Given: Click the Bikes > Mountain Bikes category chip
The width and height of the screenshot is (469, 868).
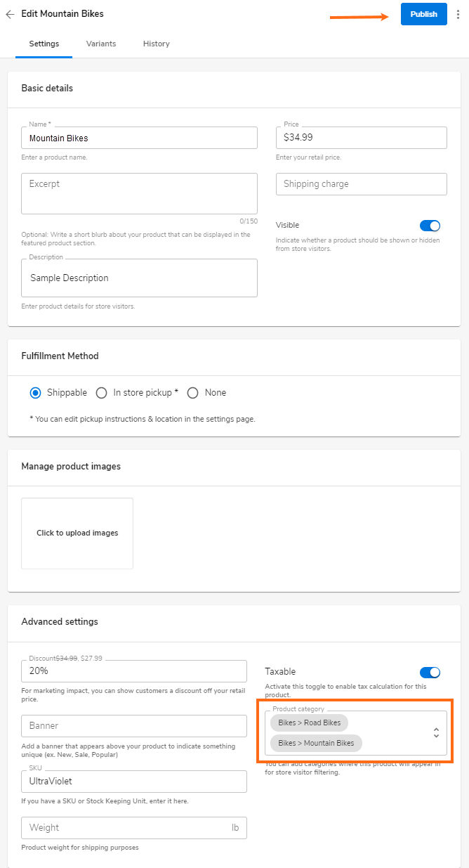Looking at the screenshot, I should click(315, 743).
